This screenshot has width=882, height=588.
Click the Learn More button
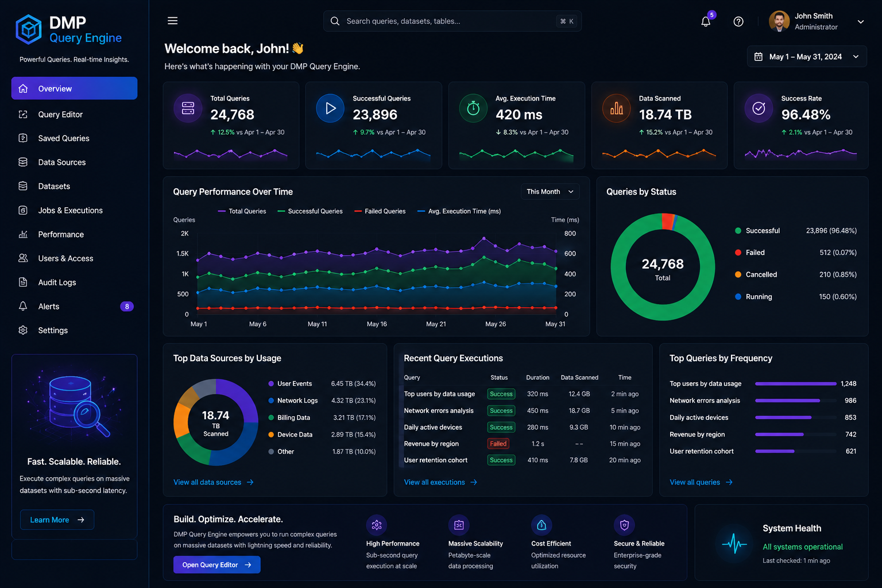[57, 520]
